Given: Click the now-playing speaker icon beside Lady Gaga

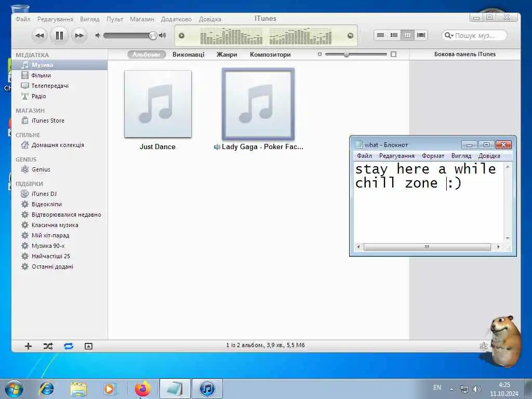Looking at the screenshot, I should [x=217, y=147].
